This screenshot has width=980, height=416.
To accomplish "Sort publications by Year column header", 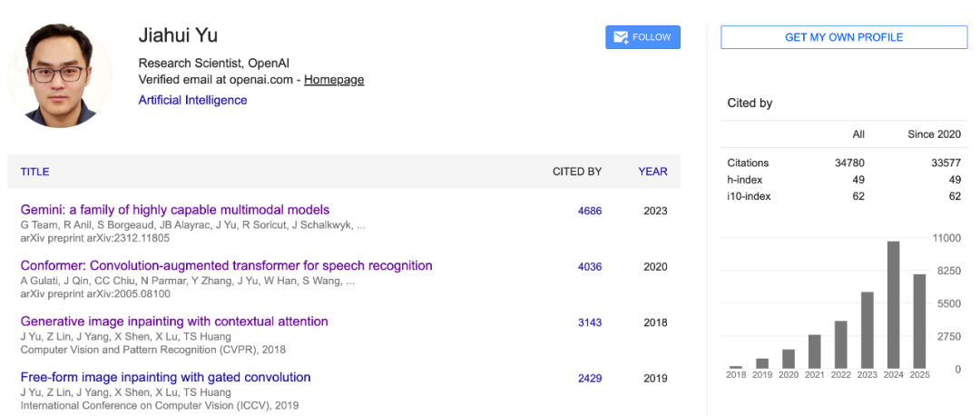I will pyautogui.click(x=652, y=172).
